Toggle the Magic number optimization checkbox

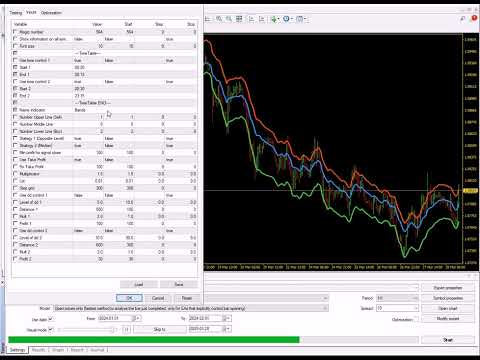pos(15,32)
